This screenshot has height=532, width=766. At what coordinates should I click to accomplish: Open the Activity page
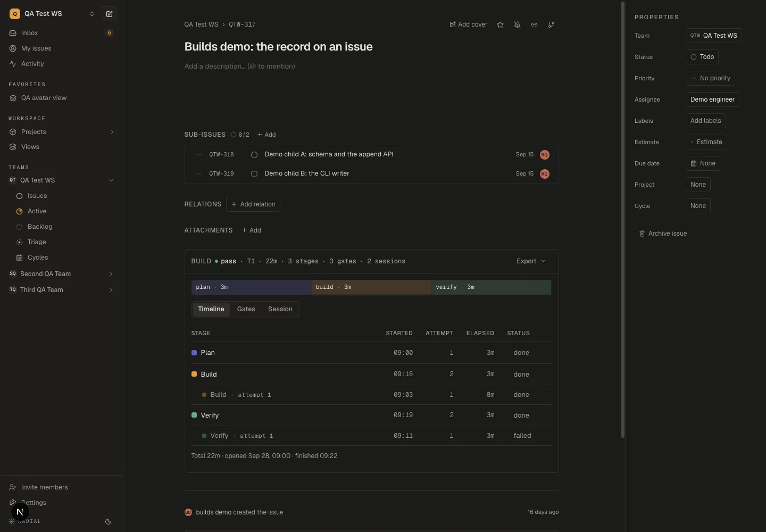(x=61, y=64)
